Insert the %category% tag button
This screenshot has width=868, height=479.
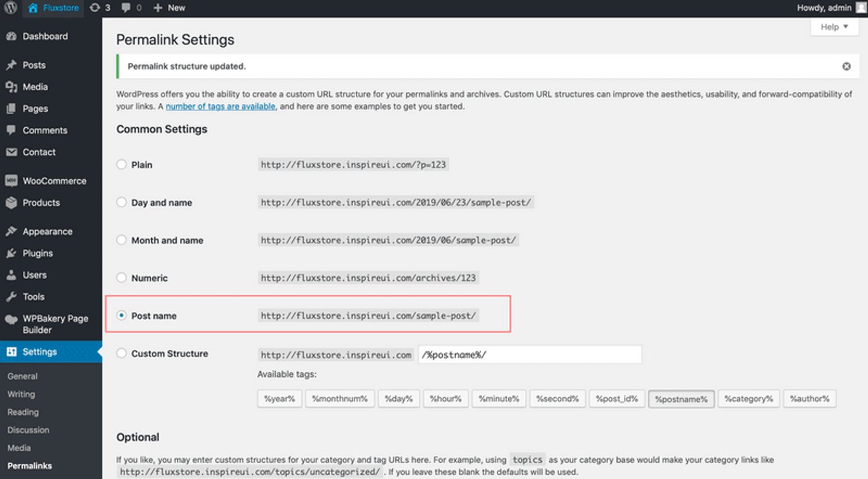pos(749,399)
